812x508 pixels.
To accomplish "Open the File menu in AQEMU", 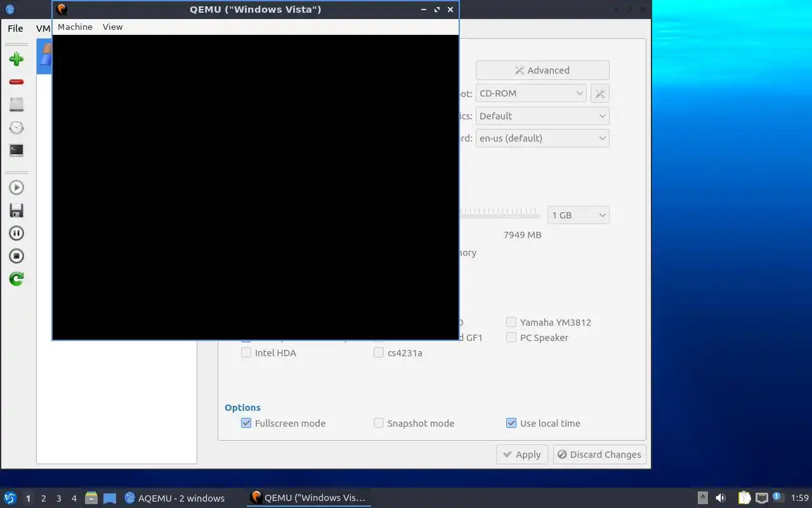I will [15, 29].
